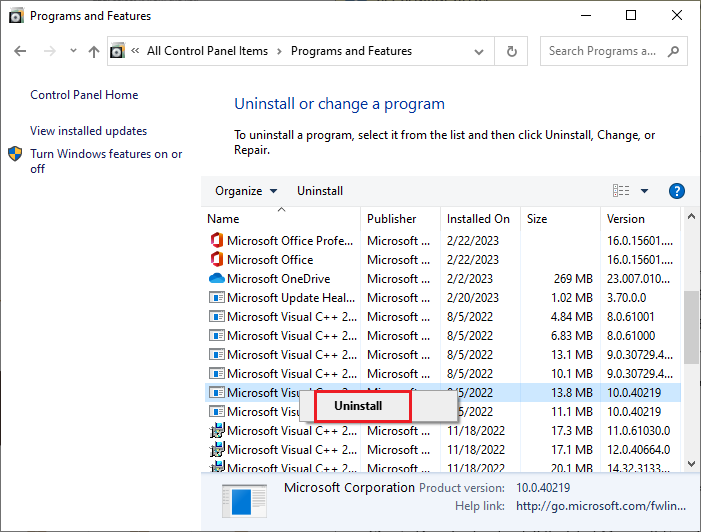The width and height of the screenshot is (701, 532).
Task: Click icon of Visual C++ version 8.0.61000
Action: [217, 335]
